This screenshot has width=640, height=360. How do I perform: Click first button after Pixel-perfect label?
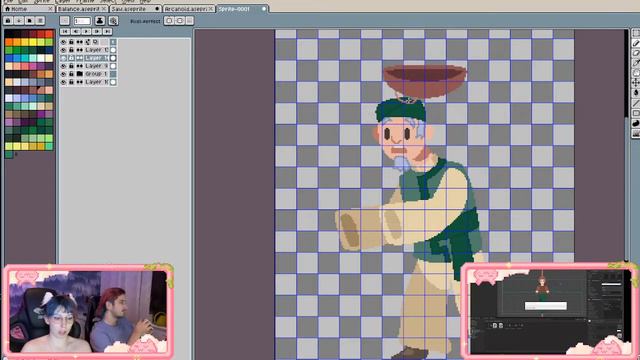[x=169, y=20]
